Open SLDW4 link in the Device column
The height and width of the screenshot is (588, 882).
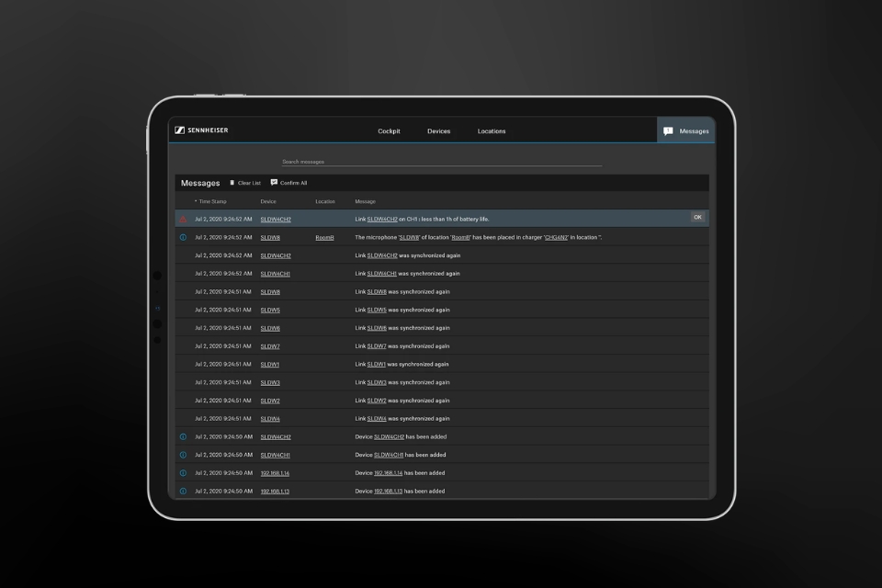coord(270,419)
